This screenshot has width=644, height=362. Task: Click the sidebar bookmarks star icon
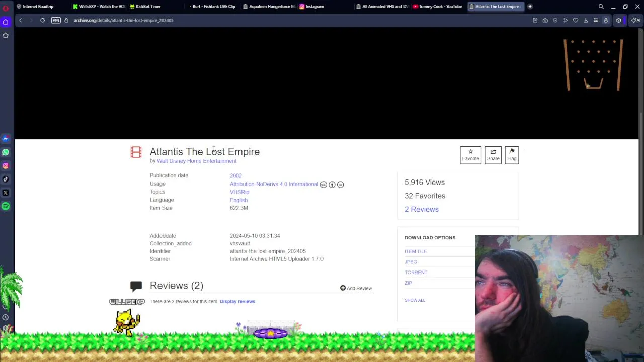click(x=6, y=35)
